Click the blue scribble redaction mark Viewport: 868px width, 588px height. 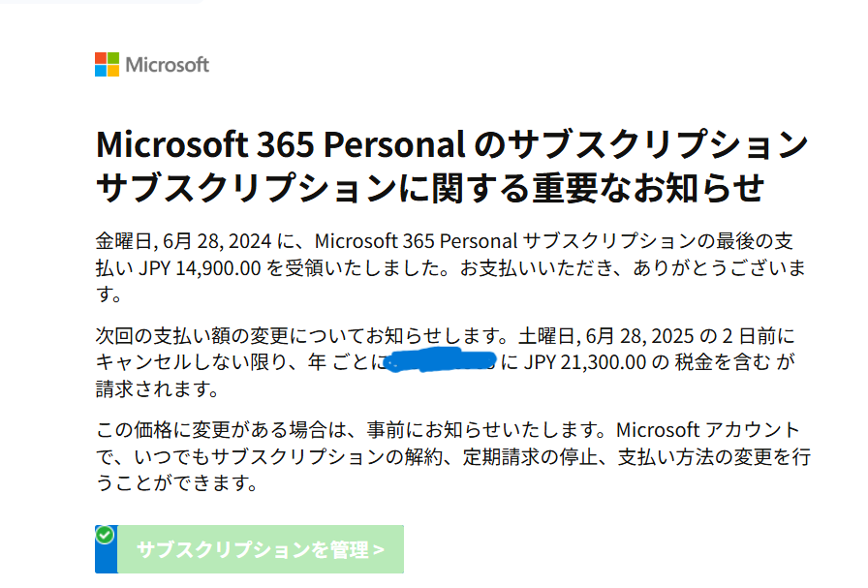440,360
